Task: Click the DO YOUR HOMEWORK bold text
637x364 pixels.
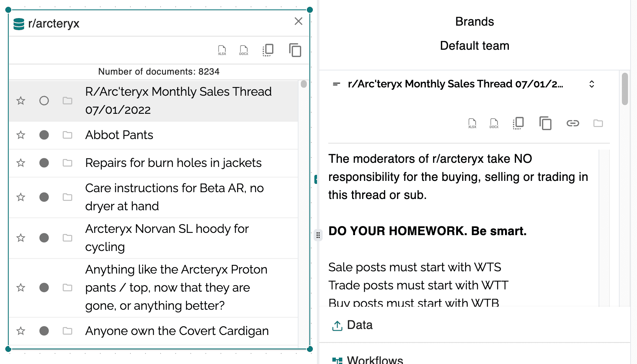Action: [427, 231]
